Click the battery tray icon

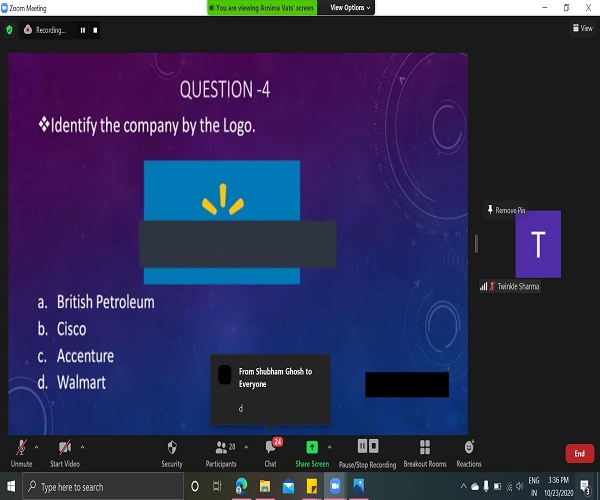(x=497, y=487)
